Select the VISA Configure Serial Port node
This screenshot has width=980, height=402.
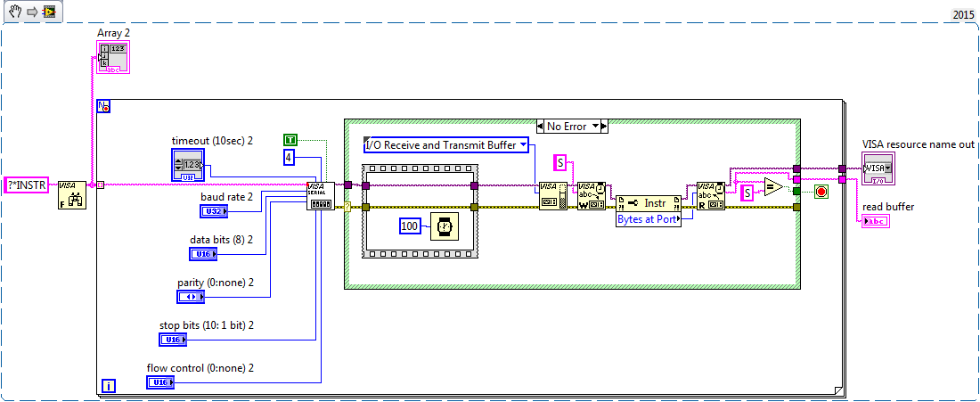(x=321, y=195)
